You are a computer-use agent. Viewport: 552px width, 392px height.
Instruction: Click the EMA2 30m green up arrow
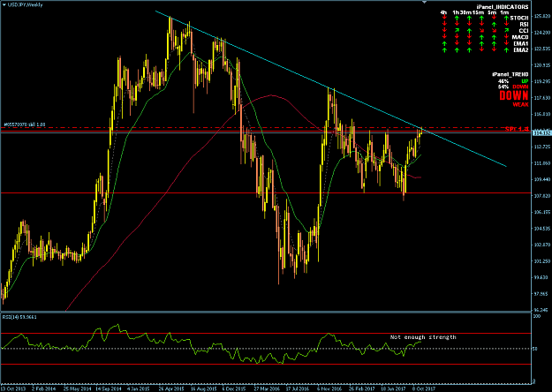469,50
